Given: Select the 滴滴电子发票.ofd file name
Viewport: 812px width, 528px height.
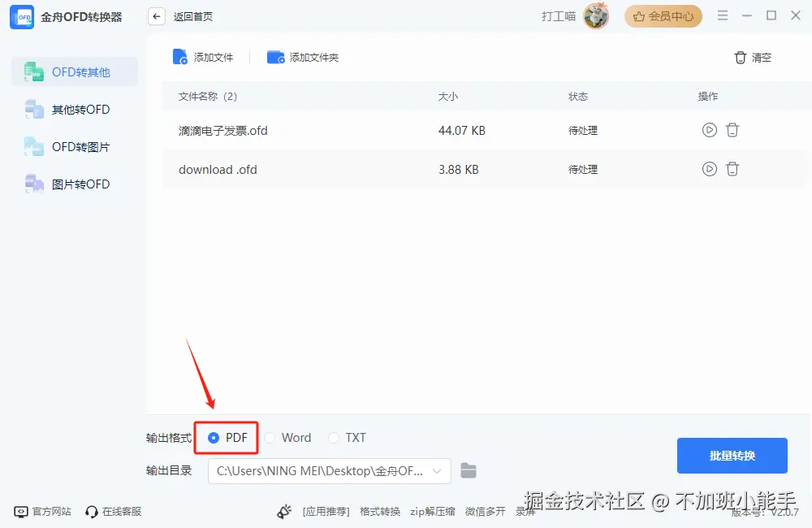Looking at the screenshot, I should coord(223,131).
